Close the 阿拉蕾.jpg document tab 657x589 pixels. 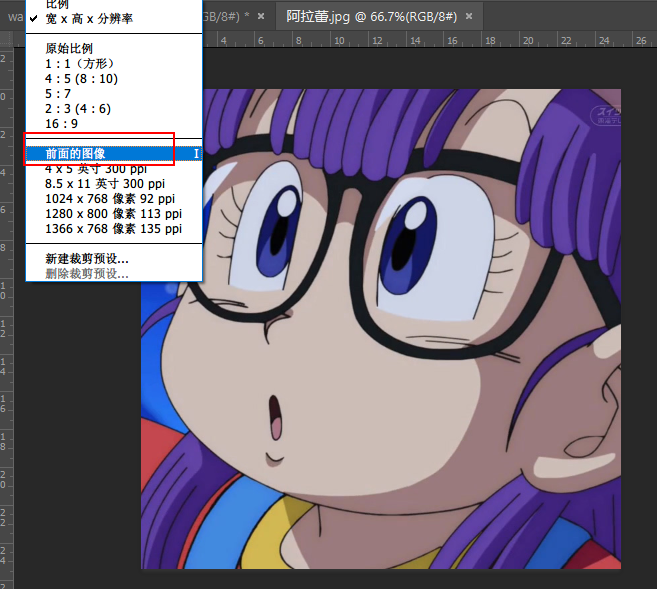[x=470, y=17]
